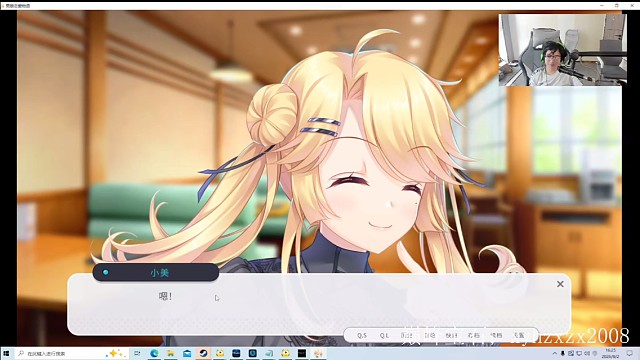Open the 设置 settings menu

click(518, 336)
